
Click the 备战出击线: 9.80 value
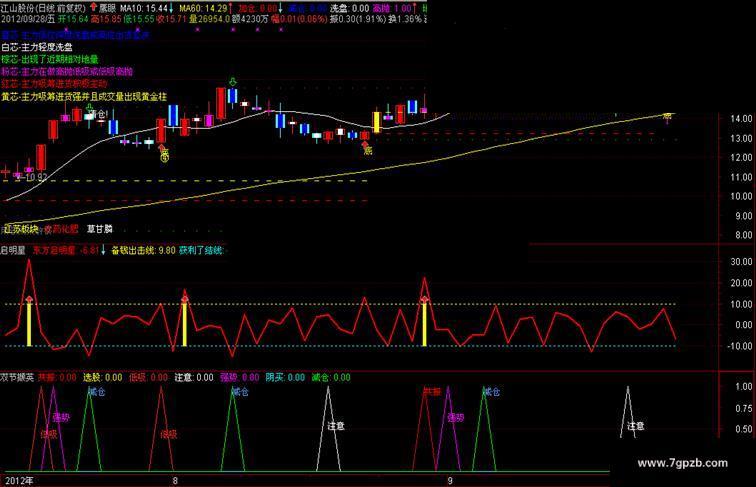tap(143, 250)
